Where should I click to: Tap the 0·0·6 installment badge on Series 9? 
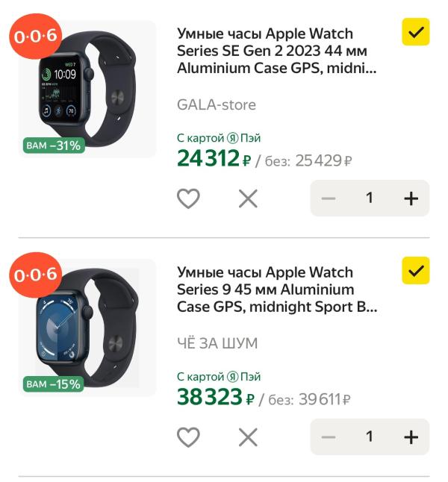(36, 275)
